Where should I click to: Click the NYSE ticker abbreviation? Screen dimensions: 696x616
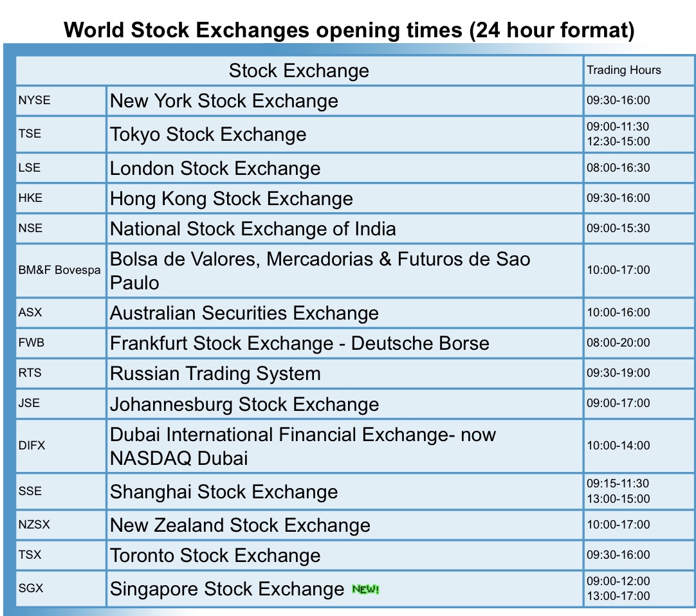coord(34,100)
